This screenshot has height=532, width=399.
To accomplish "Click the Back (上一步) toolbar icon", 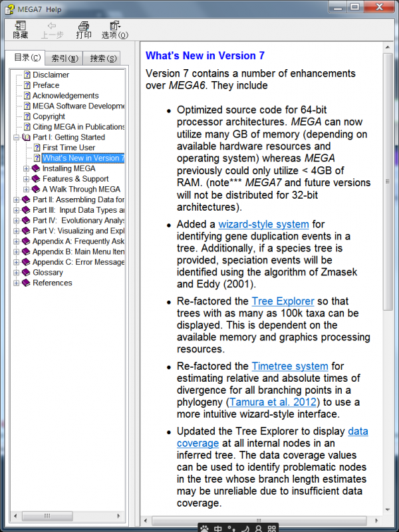I will (x=52, y=30).
